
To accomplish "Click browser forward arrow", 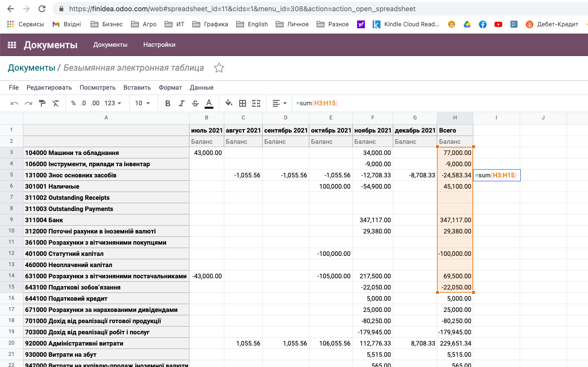I will [26, 9].
